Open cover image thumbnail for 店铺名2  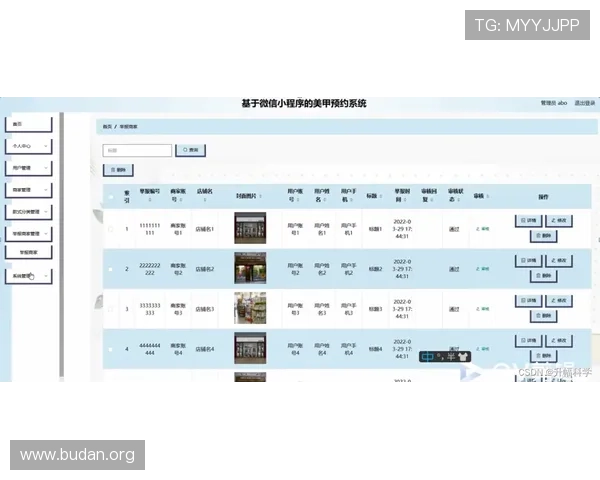tap(250, 268)
